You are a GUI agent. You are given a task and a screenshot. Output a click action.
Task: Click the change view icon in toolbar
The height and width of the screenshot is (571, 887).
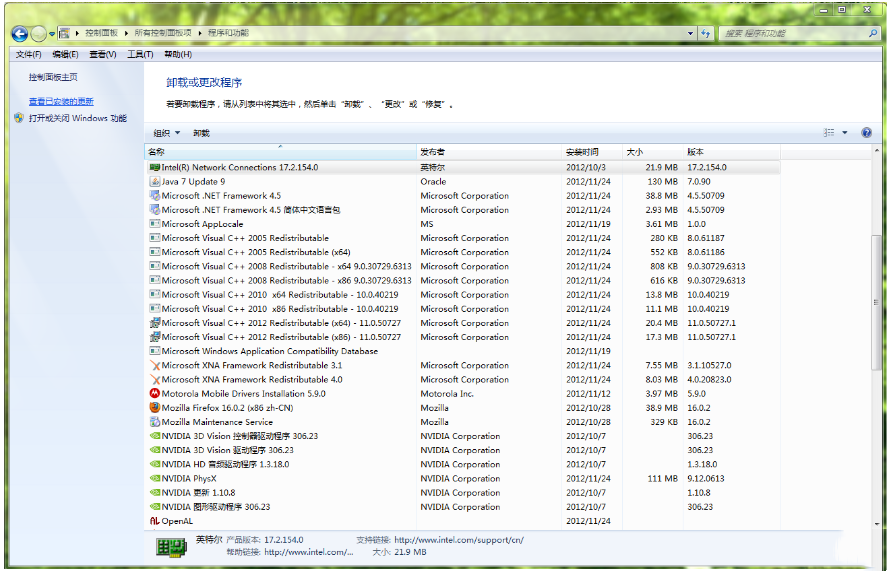click(829, 132)
